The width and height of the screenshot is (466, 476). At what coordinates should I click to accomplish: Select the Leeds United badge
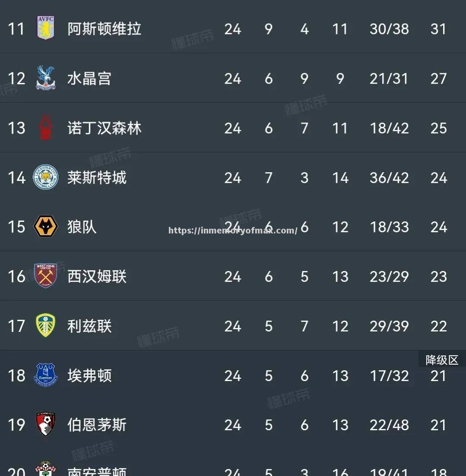[x=45, y=326]
